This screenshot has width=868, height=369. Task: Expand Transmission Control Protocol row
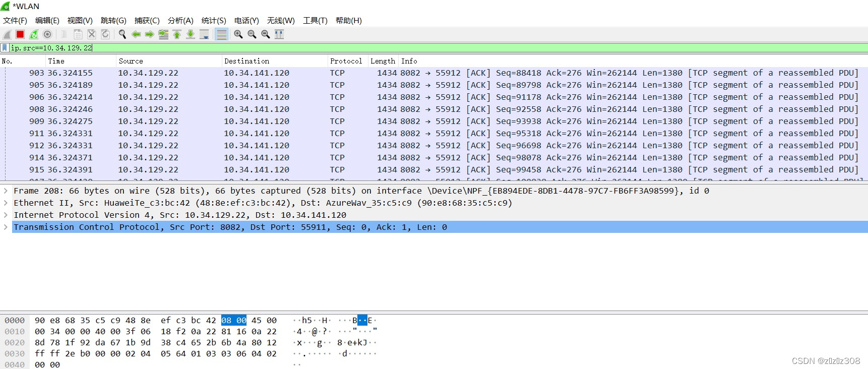tap(6, 227)
